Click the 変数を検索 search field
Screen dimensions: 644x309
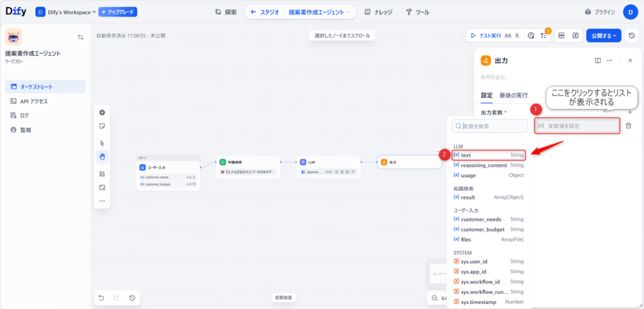[x=490, y=126]
